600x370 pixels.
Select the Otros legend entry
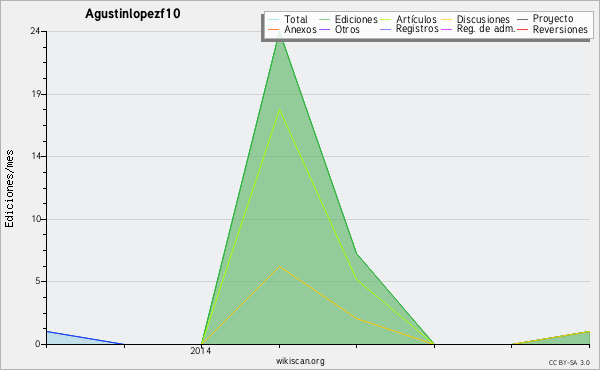pos(347,29)
